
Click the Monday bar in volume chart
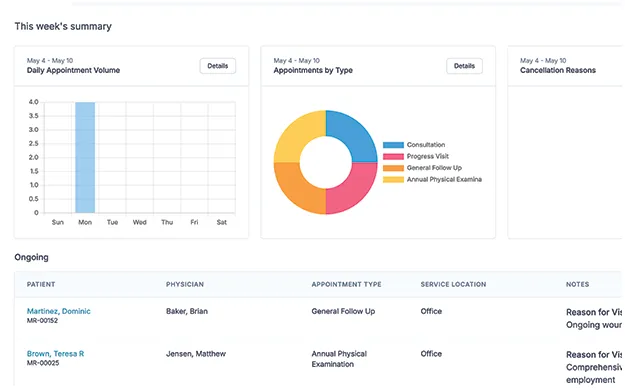pyautogui.click(x=85, y=158)
